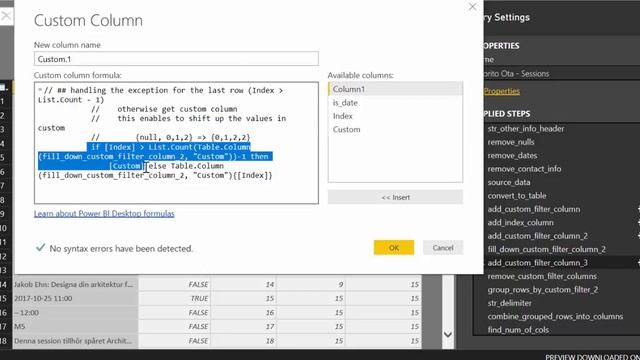The image size is (640, 360).
Task: Click the value 9 cell in row 14
Action: (311, 284)
